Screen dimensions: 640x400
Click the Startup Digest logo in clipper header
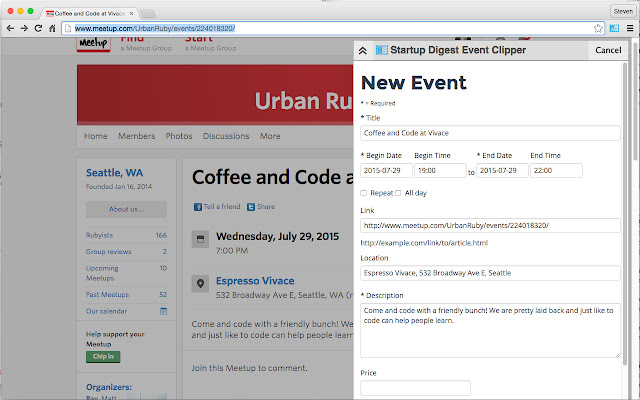(x=382, y=50)
